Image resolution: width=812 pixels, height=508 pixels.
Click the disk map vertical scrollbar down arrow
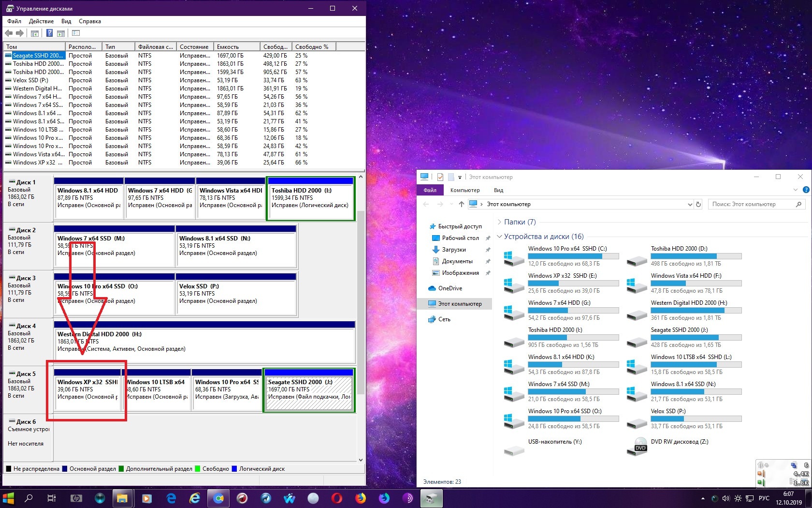361,460
